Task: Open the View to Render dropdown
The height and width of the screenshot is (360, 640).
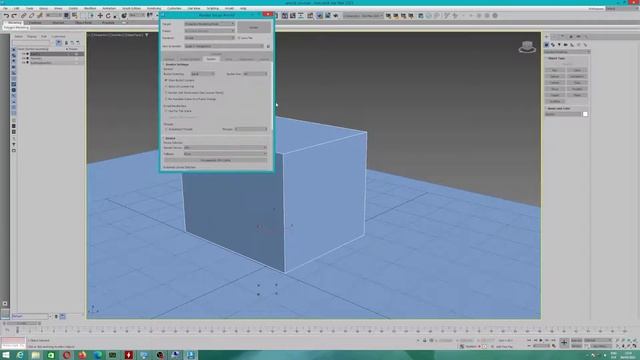Action: 224,47
